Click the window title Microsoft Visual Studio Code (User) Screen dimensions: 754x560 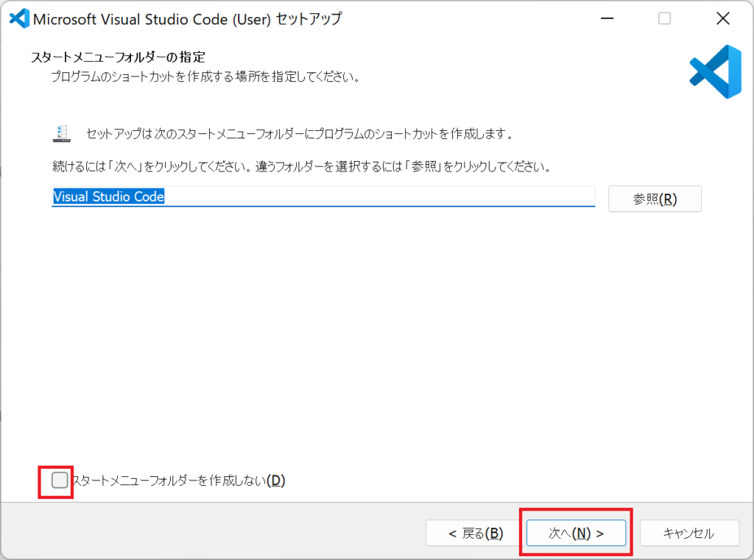pyautogui.click(x=188, y=19)
